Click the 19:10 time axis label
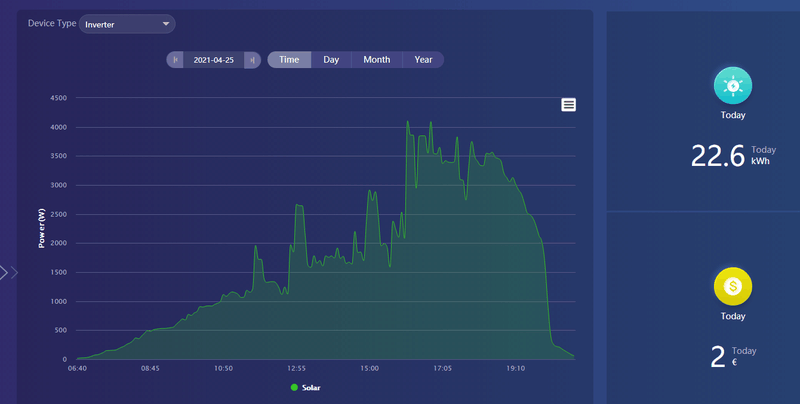The width and height of the screenshot is (800, 404). [x=515, y=368]
